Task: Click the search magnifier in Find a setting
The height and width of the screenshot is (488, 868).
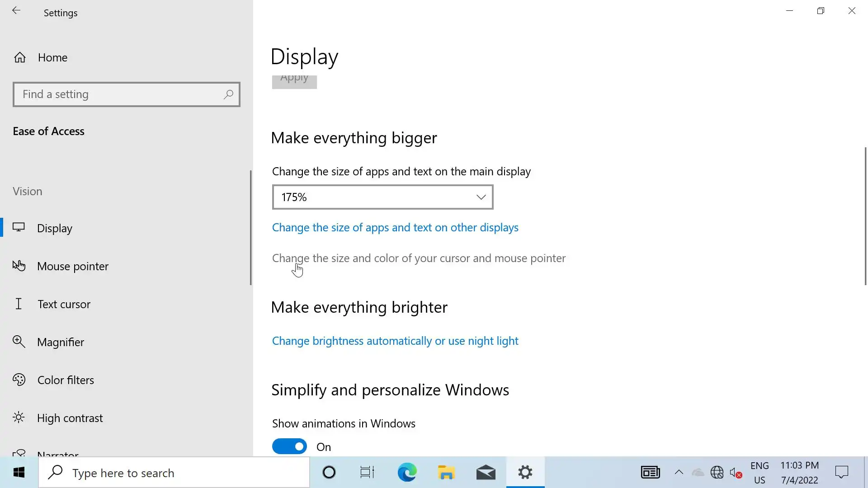Action: pos(228,94)
